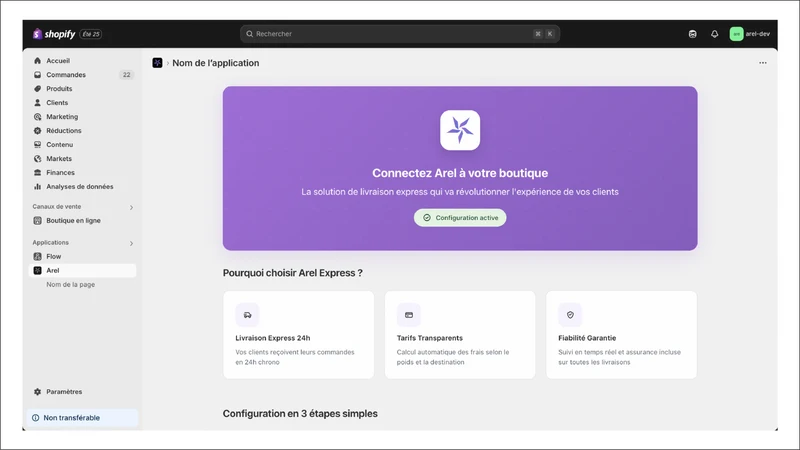The image size is (800, 450).
Task: Click the shield icon on Fiabilité card
Action: point(570,315)
